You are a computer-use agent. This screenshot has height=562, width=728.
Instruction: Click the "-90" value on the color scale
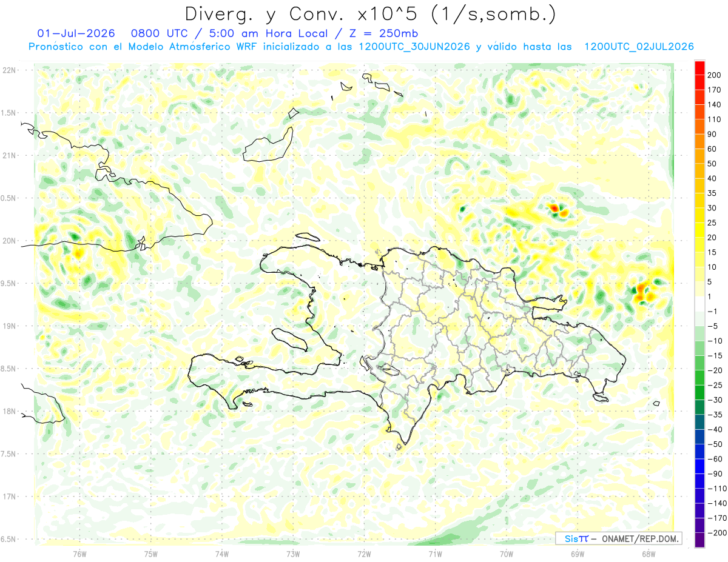pyautogui.click(x=714, y=473)
